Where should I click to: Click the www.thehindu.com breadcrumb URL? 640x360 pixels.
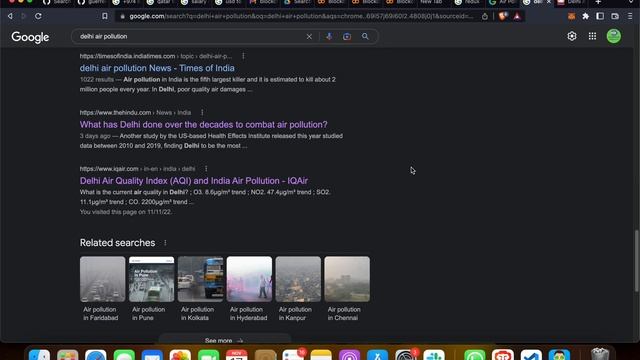tap(135, 112)
